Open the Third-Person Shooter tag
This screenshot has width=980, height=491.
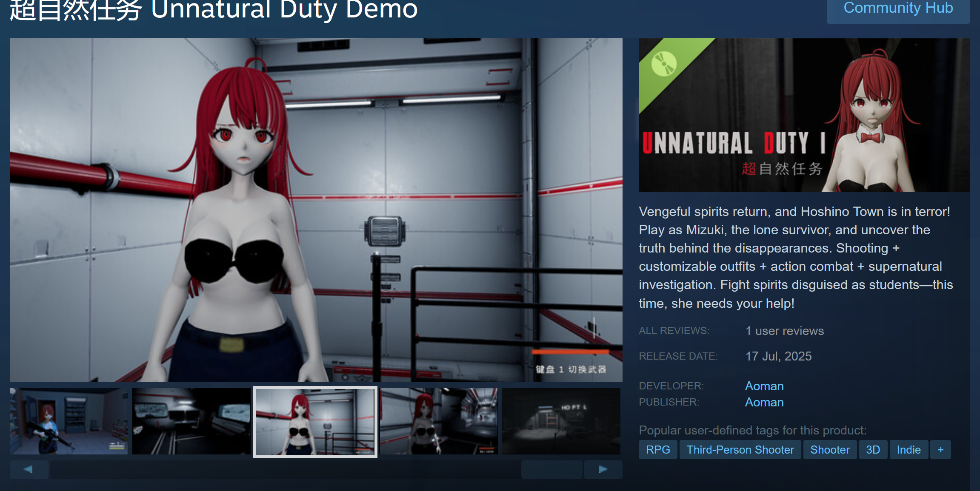tap(740, 450)
